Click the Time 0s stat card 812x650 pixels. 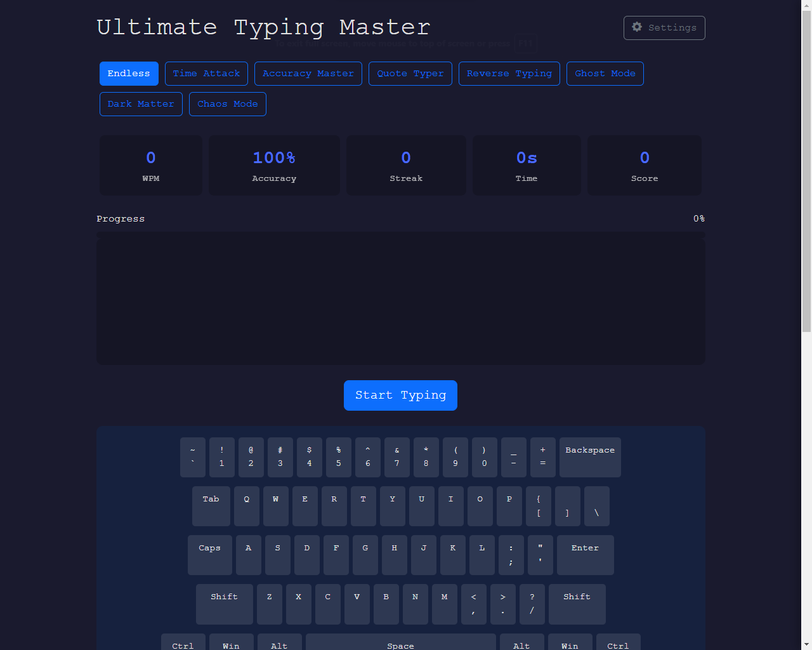(527, 165)
